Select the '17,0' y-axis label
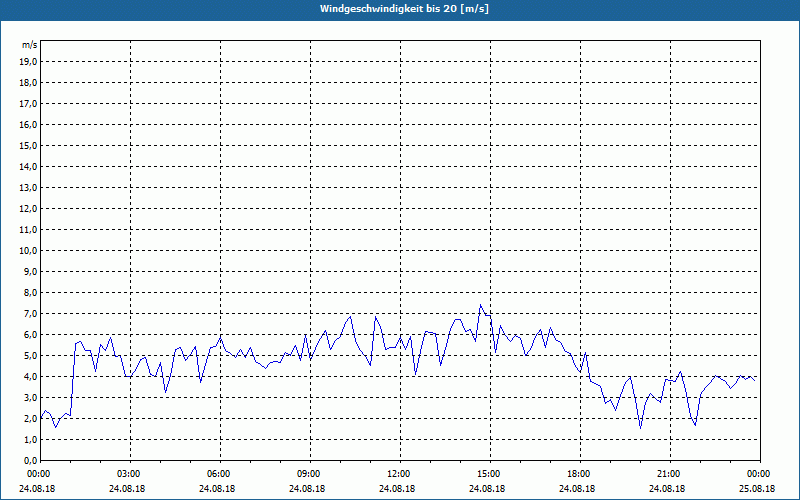The image size is (800, 500). click(x=28, y=104)
